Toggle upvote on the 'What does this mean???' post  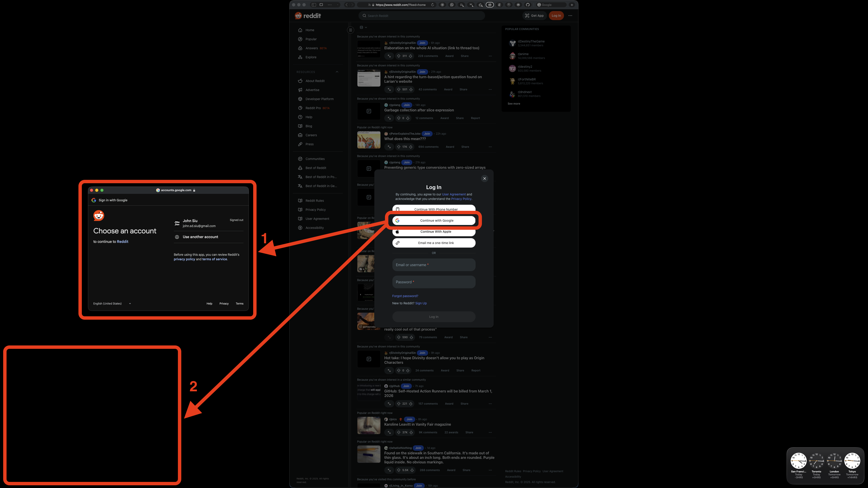pyautogui.click(x=399, y=146)
